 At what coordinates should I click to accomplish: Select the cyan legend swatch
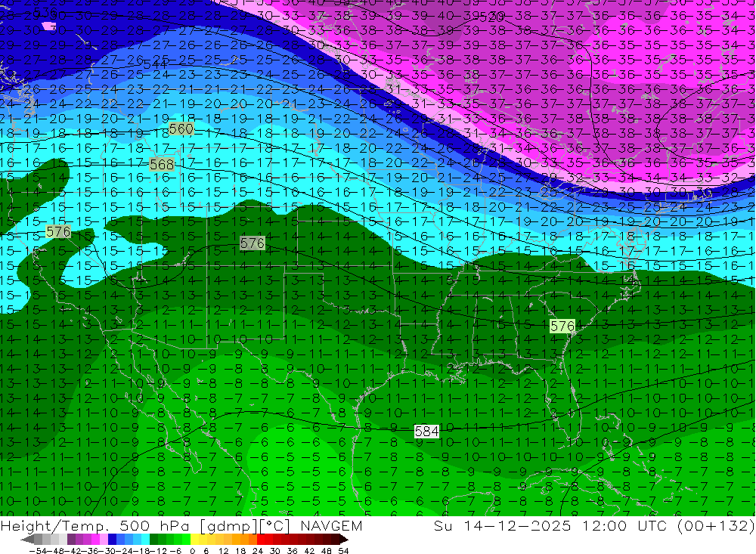click(144, 540)
